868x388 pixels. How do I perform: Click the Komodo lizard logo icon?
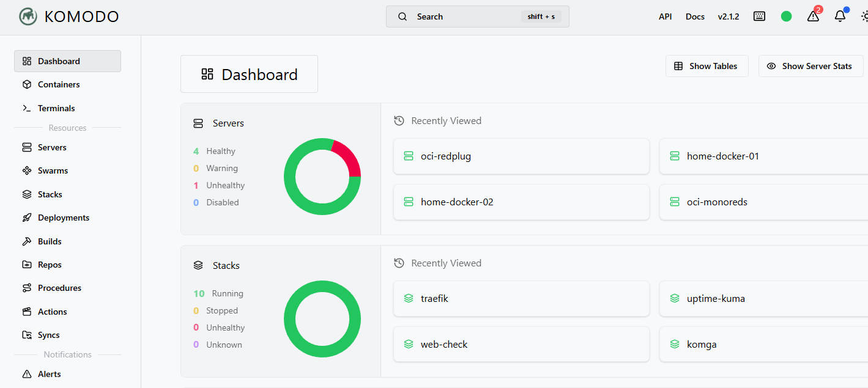(28, 16)
